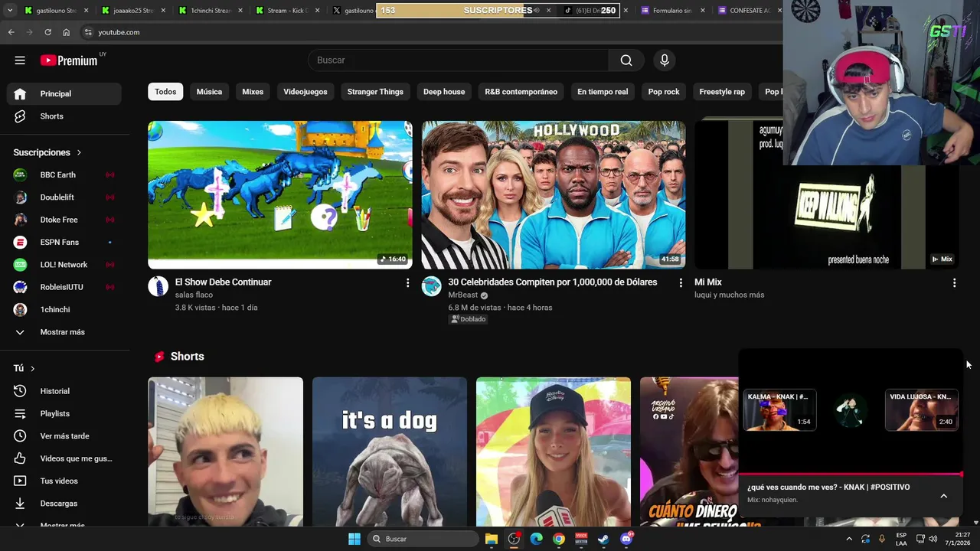Go to Principal home in sidebar
Screen dimensions: 980x551
coord(64,93)
